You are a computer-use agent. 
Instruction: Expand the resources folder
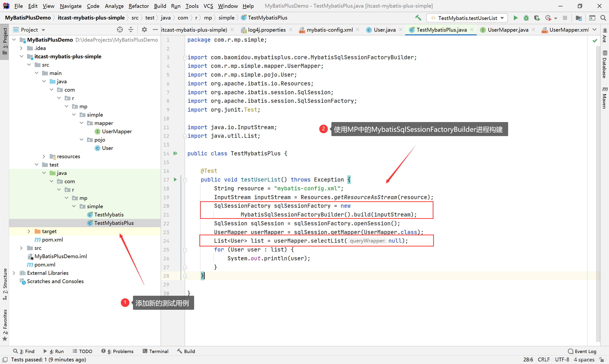[x=44, y=156]
